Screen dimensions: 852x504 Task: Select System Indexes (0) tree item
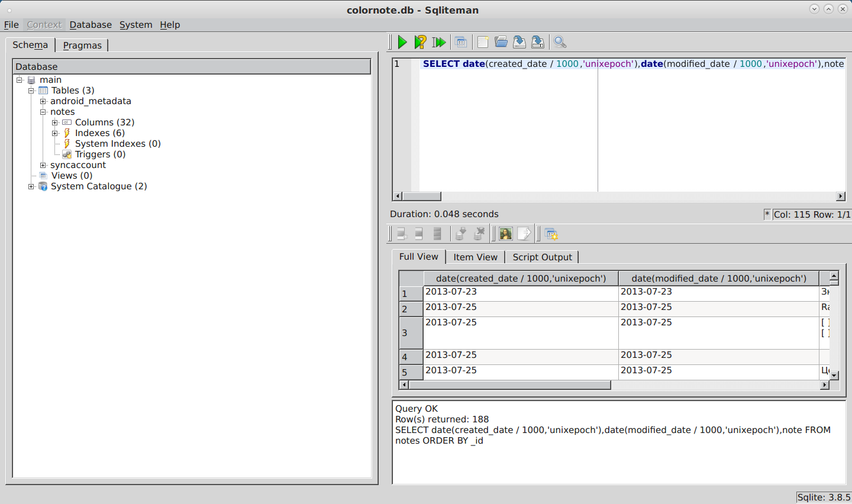[x=118, y=144]
